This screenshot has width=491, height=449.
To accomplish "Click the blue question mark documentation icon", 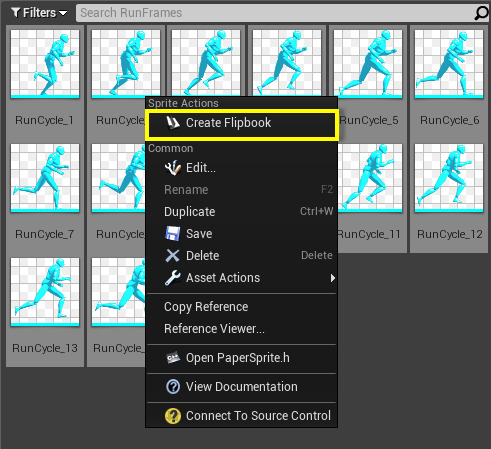I will tap(173, 387).
